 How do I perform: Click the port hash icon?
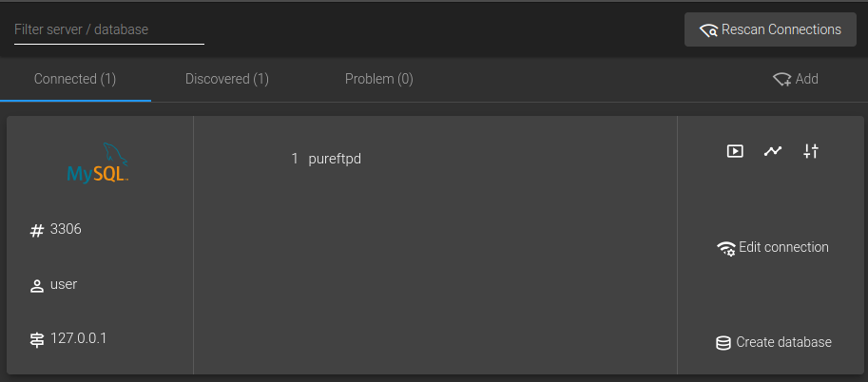click(37, 230)
